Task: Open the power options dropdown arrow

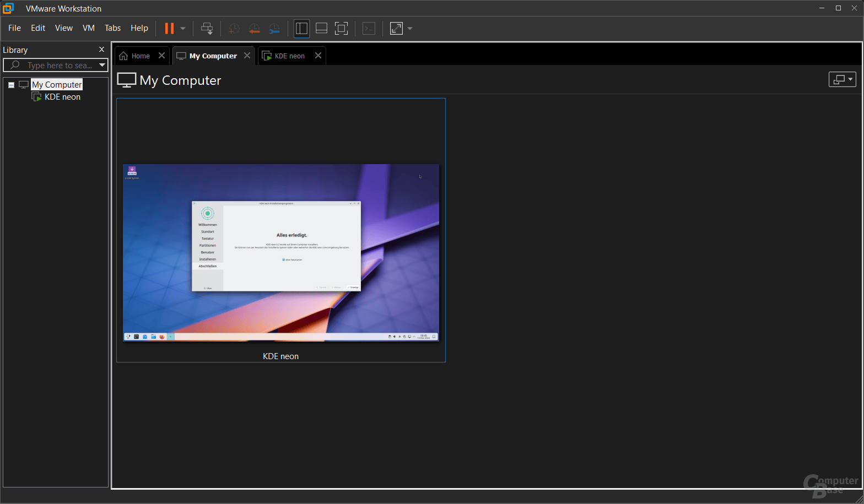Action: (x=183, y=28)
